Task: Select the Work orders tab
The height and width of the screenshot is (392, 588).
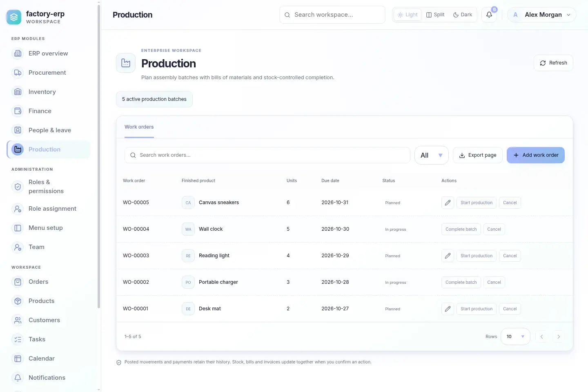Action: (x=139, y=127)
